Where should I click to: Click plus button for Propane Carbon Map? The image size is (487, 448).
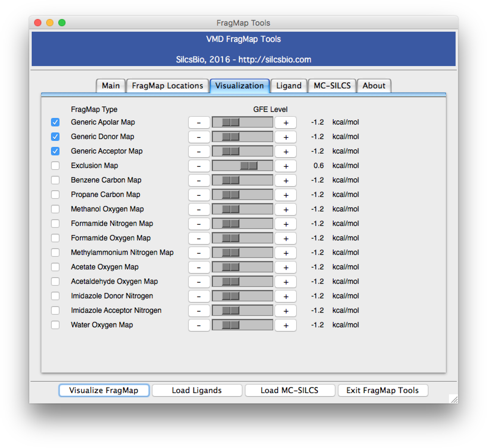point(286,195)
